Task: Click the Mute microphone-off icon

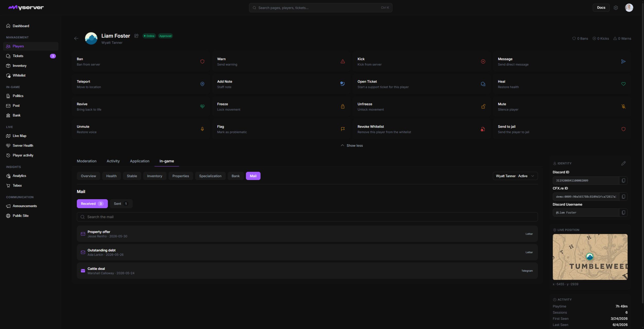Action: pos(623,106)
